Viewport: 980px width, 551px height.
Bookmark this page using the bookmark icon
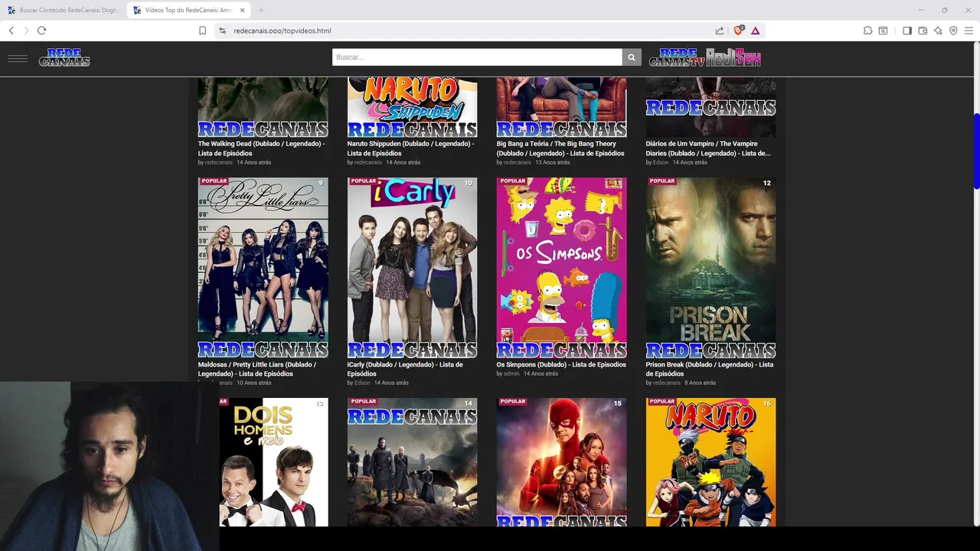coord(202,31)
